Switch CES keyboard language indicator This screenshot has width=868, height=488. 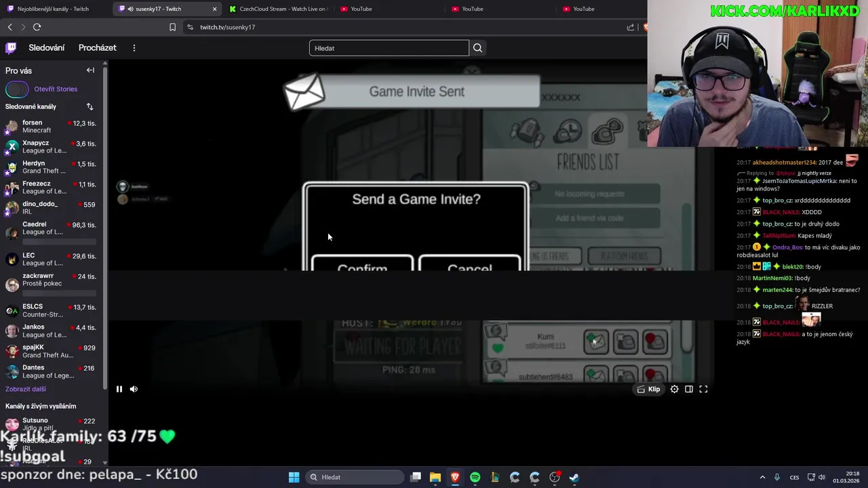click(x=794, y=477)
